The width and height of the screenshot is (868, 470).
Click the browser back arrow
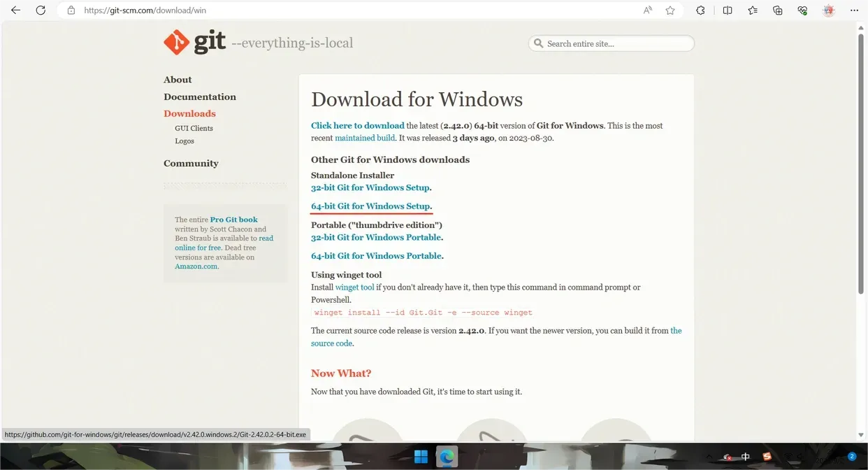(15, 10)
